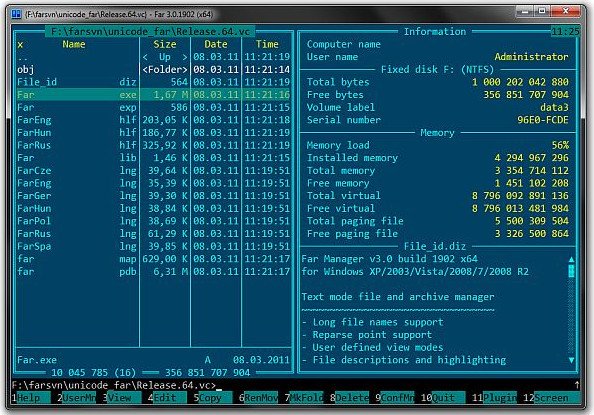This screenshot has width=594, height=415.
Task: Click the Free paging file value
Action: coord(531,233)
